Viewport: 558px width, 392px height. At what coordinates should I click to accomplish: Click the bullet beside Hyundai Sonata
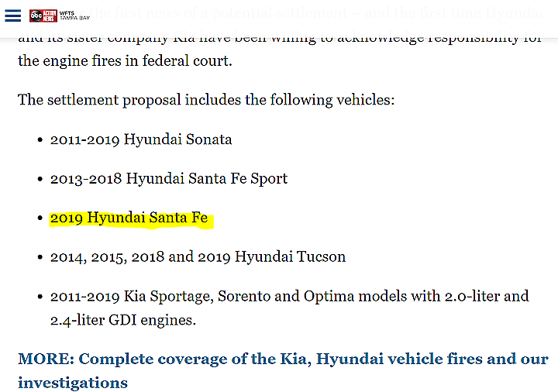pyautogui.click(x=40, y=139)
